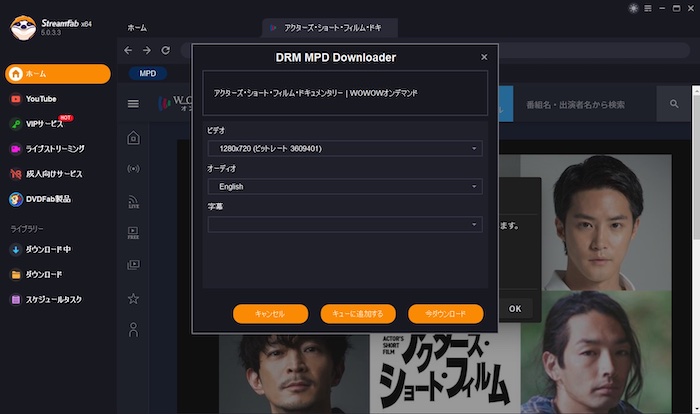Open the ホーム sidebar item
Image resolution: width=700 pixels, height=414 pixels.
58,74
